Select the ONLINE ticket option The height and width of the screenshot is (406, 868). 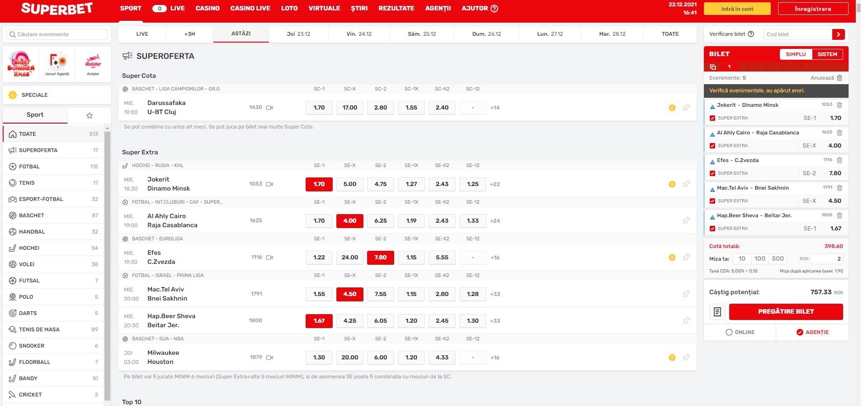[740, 332]
